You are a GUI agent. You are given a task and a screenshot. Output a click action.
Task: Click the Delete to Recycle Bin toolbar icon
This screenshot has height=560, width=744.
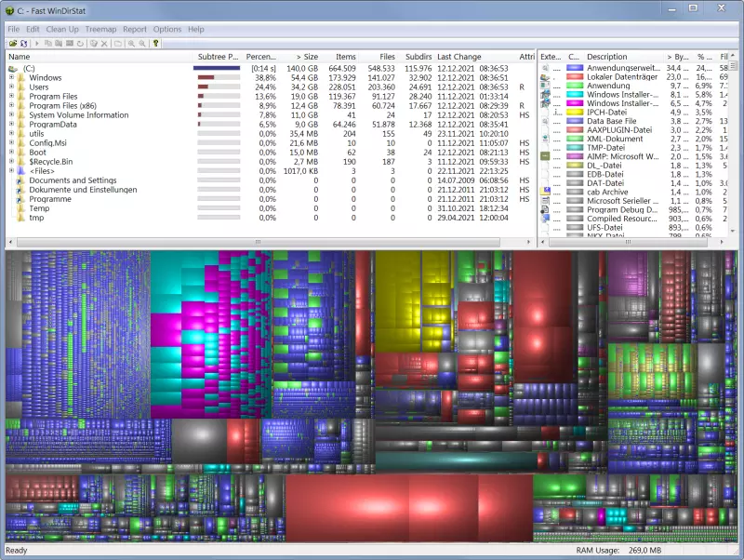(x=94, y=43)
